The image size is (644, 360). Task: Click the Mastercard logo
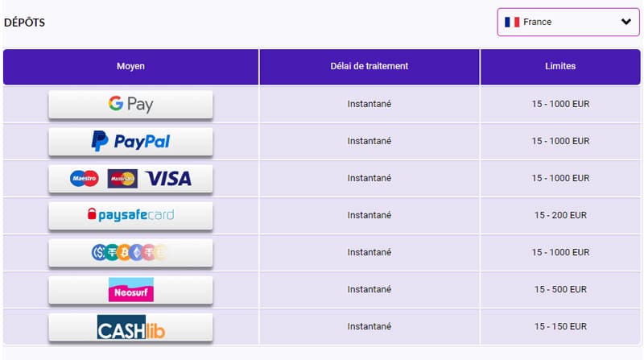point(122,178)
